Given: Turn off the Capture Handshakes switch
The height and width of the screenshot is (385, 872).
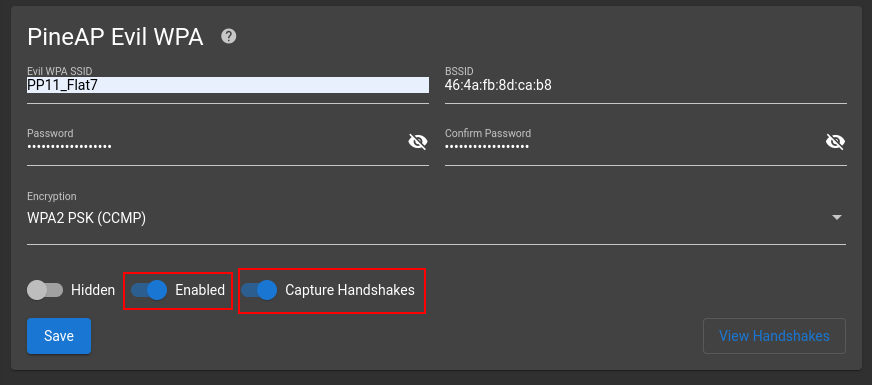Looking at the screenshot, I should (x=259, y=290).
